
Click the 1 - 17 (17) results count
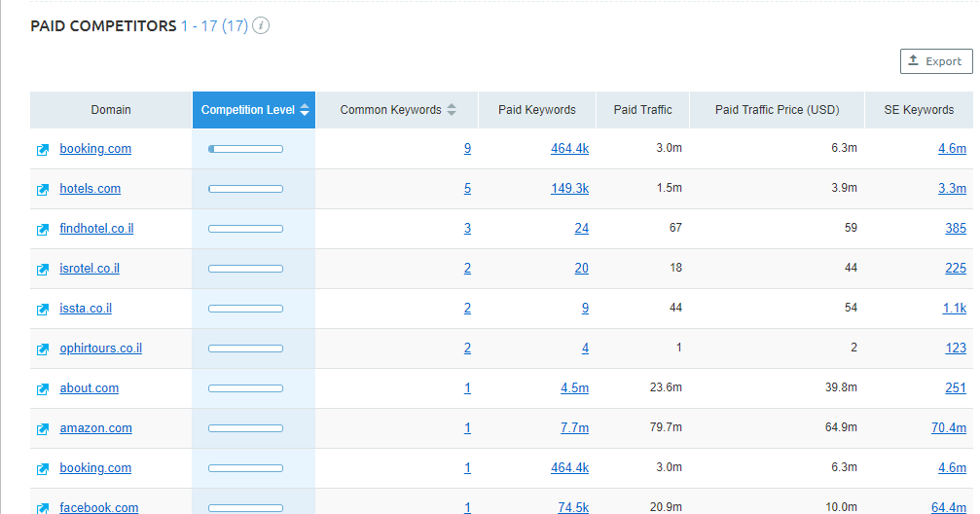click(214, 26)
